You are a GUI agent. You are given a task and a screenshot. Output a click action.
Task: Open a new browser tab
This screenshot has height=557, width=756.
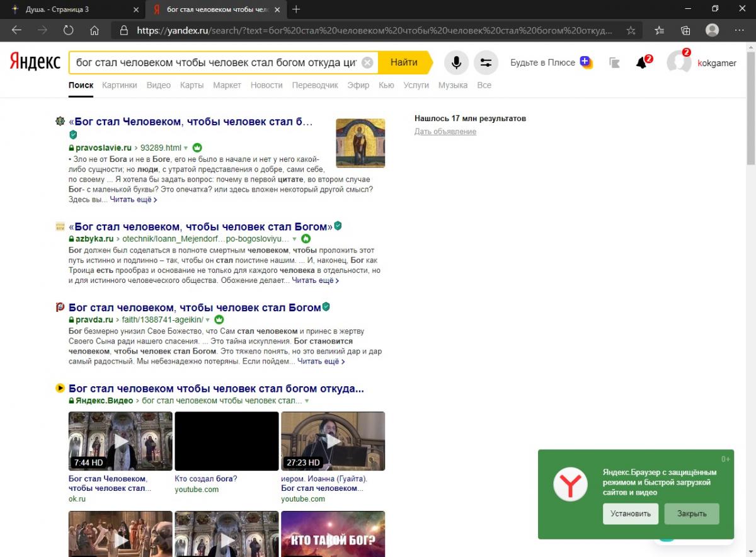[296, 9]
